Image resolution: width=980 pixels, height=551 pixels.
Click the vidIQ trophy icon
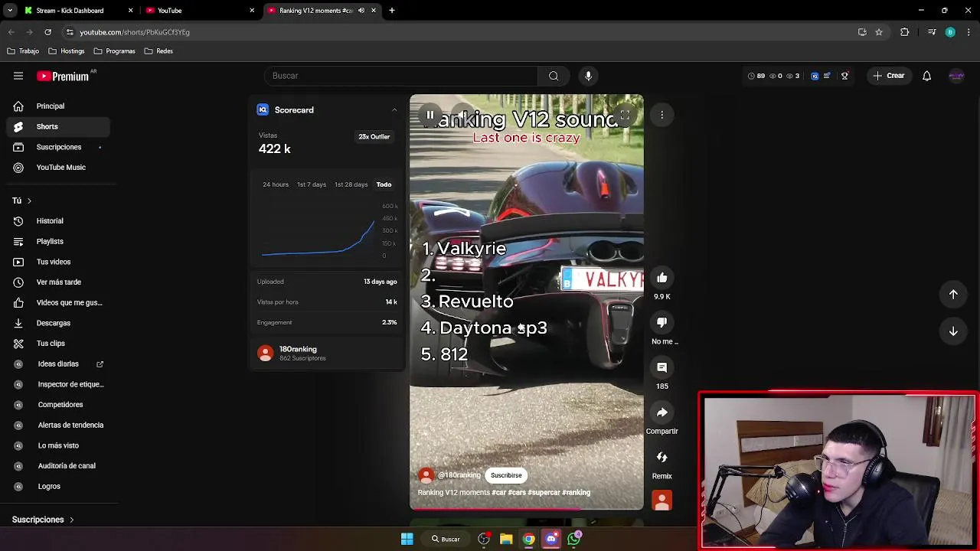(844, 76)
